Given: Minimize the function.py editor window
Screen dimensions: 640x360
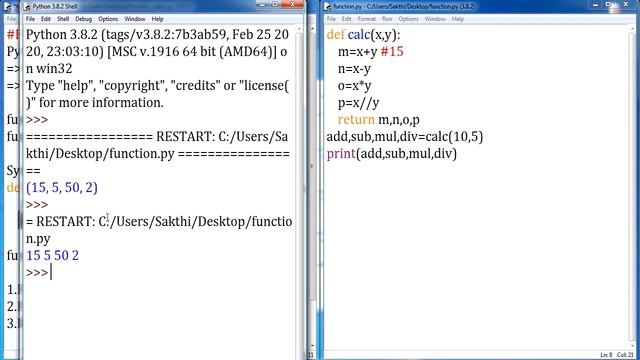Looking at the screenshot, I should click(x=595, y=4).
